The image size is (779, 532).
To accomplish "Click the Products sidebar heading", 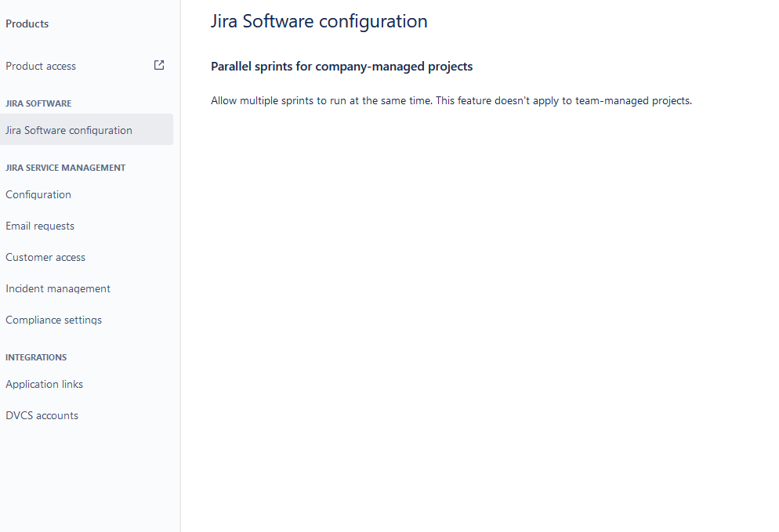I will click(27, 24).
